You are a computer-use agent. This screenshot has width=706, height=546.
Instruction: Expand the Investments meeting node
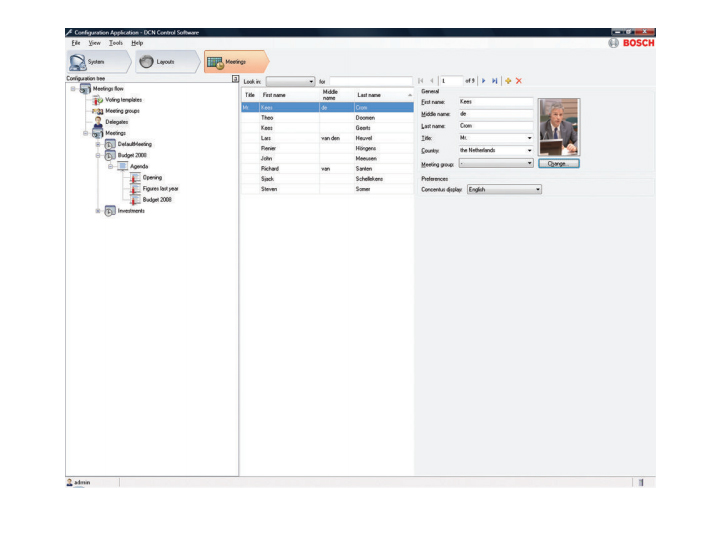tap(98, 211)
